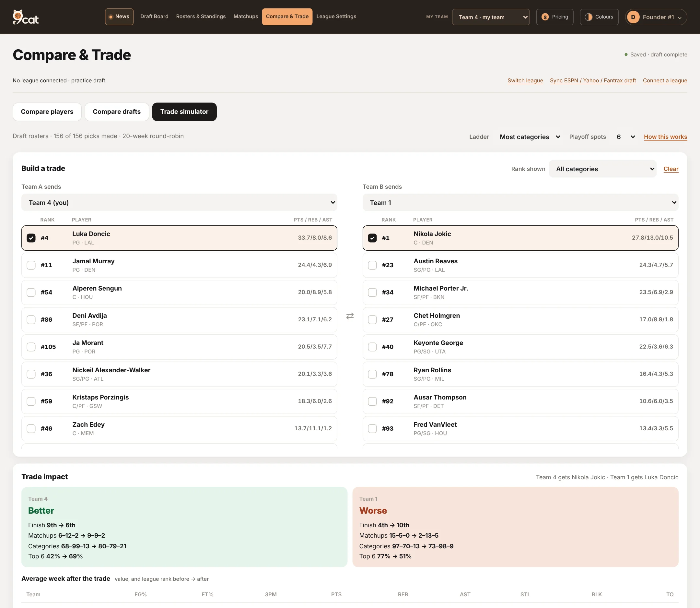The height and width of the screenshot is (608, 700).
Task: Open League Settings
Action: 336,17
